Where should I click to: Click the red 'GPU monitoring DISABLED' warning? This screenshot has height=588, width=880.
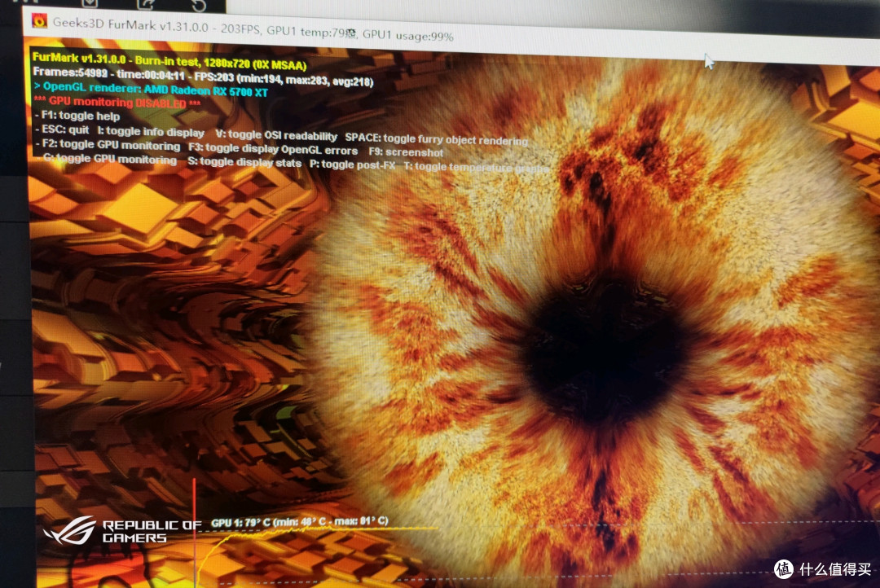[117, 103]
